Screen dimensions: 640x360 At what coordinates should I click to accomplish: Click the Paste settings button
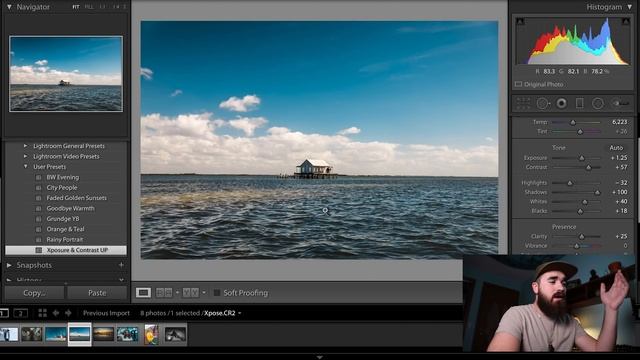point(97,293)
